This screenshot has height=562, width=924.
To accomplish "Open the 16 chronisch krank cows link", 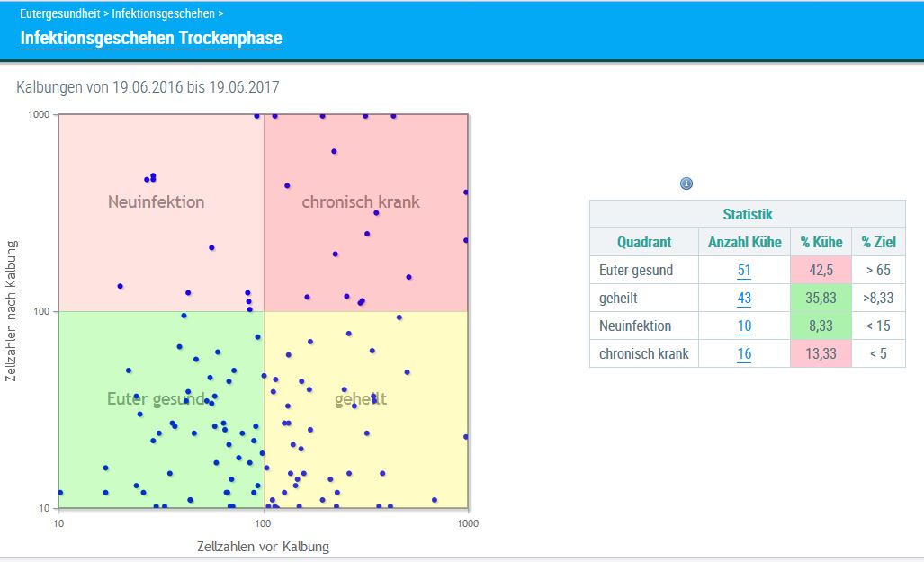I will 744,353.
